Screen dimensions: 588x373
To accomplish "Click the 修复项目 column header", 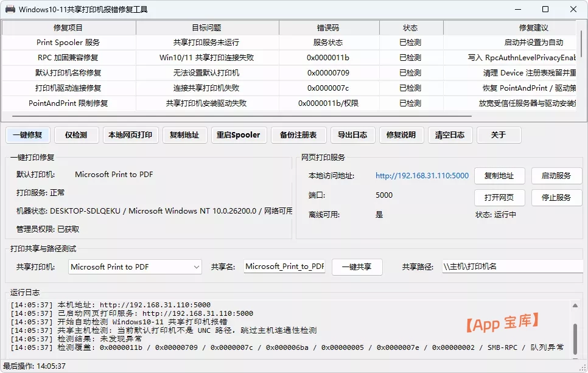I will click(68, 28).
